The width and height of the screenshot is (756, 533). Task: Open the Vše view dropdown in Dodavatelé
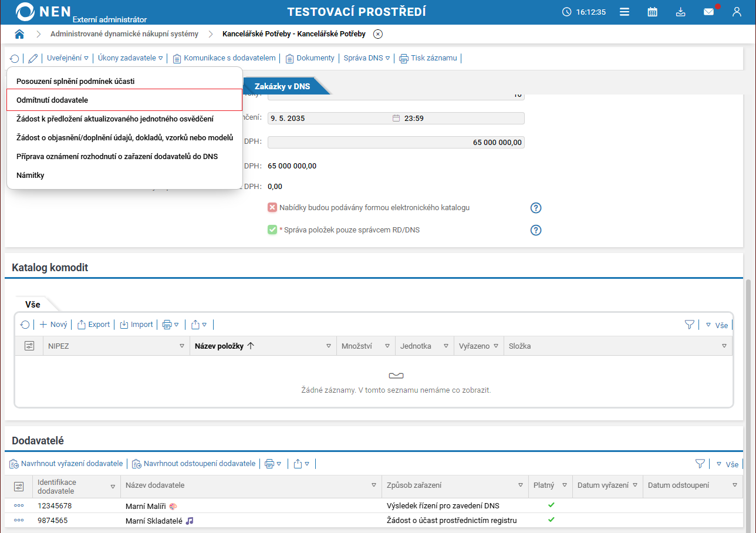[x=727, y=464]
